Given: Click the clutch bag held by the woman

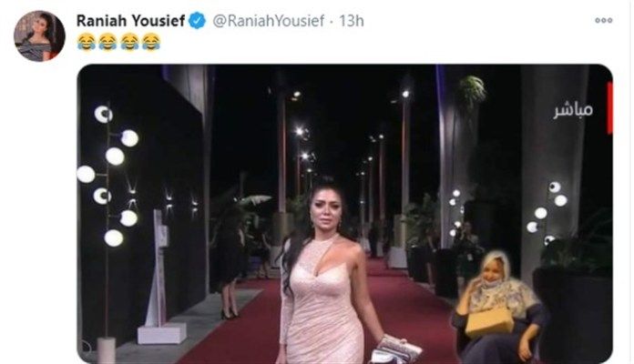Looking at the screenshot, I should [395, 349].
